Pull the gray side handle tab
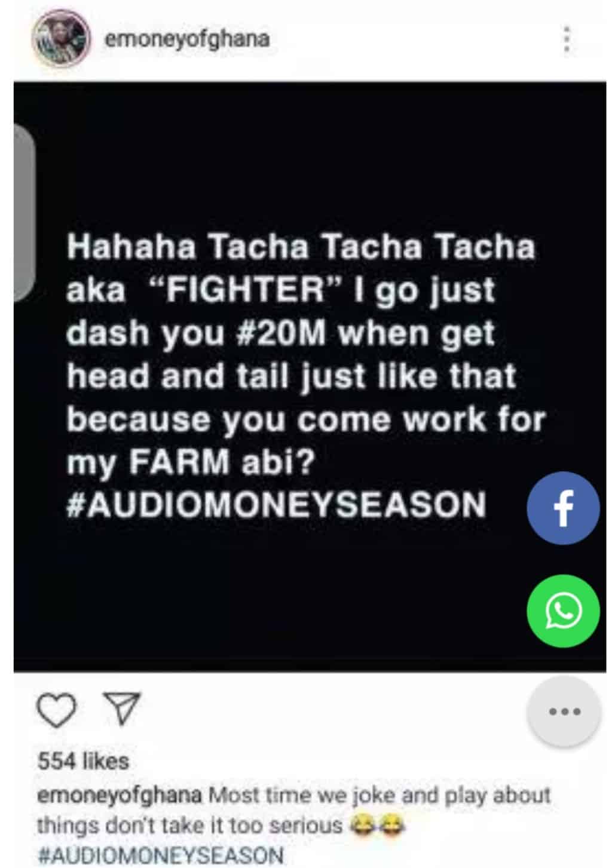 (24, 211)
